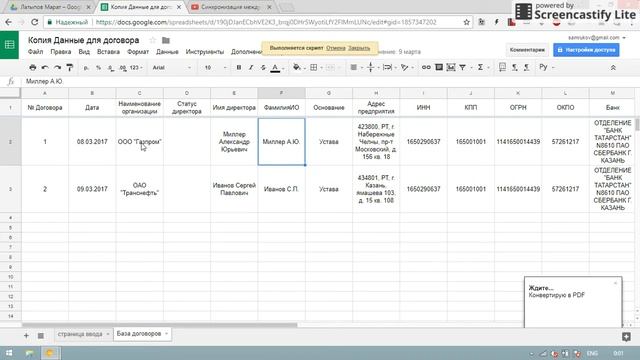Click the Redo arrow

[x=58, y=67]
